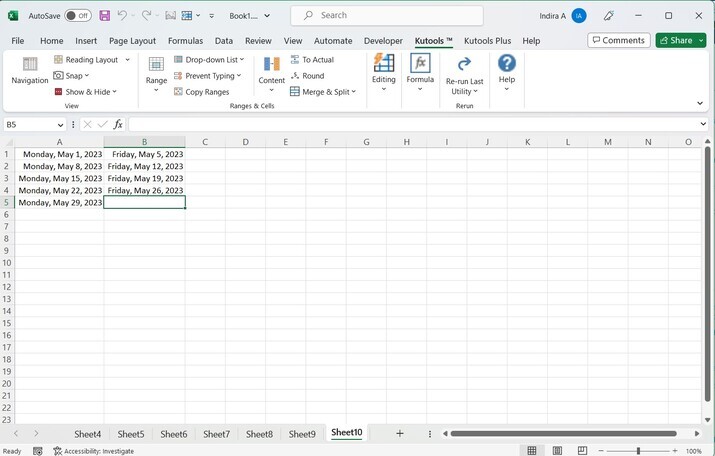The image size is (715, 456).
Task: Expand the Merge & Split menu
Action: (353, 92)
